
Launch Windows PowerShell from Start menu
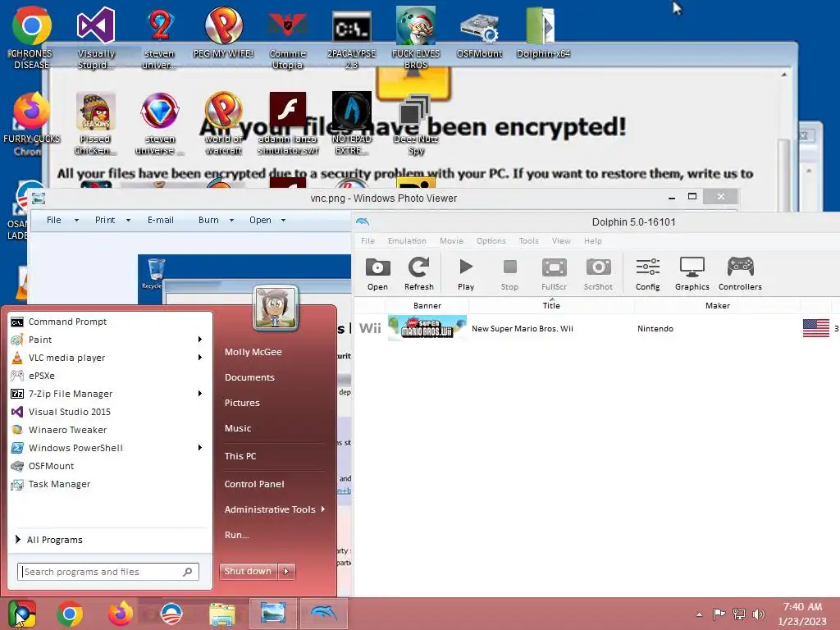pos(75,448)
